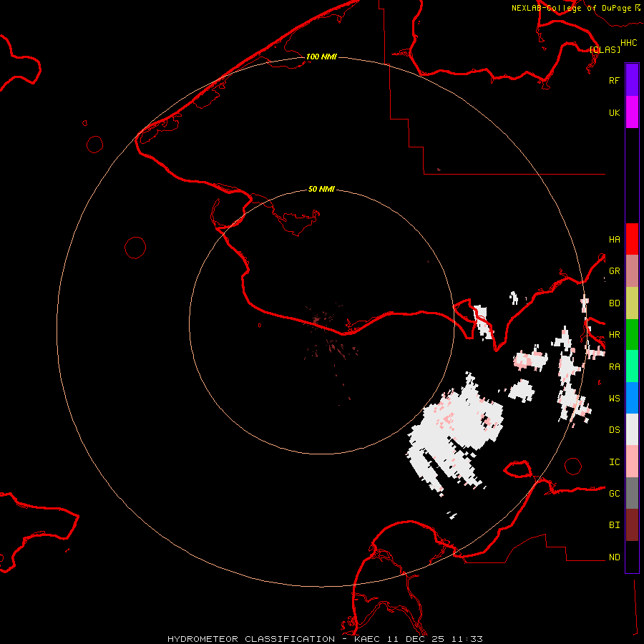Click the [CLAS] units label

605,49
